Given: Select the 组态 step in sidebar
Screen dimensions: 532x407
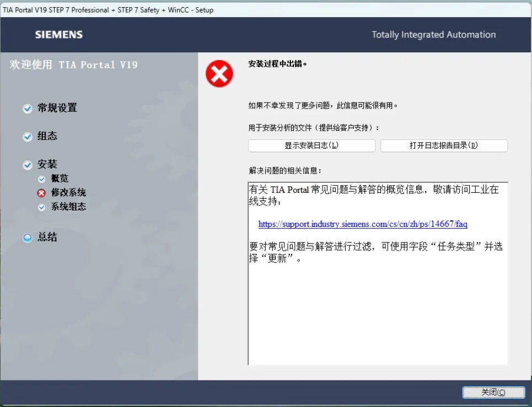Looking at the screenshot, I should 47,136.
